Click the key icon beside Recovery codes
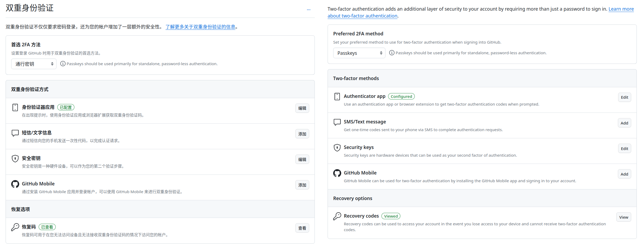644x245 pixels. (x=337, y=216)
